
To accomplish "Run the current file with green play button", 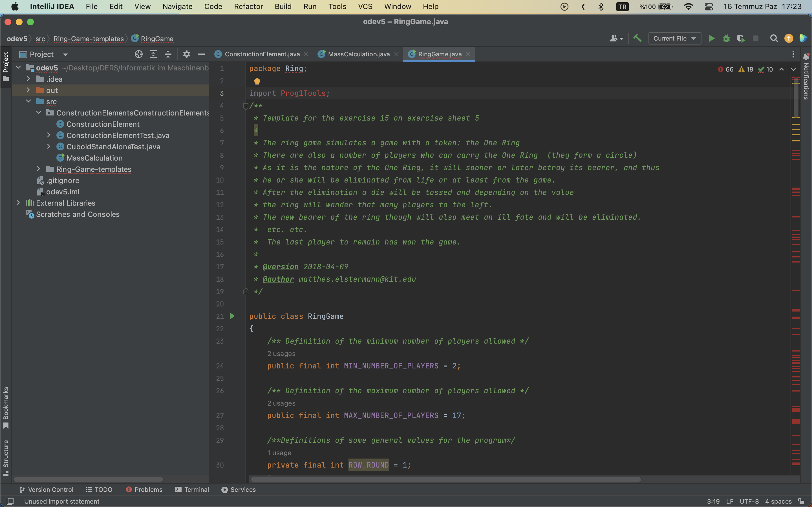I will click(711, 39).
